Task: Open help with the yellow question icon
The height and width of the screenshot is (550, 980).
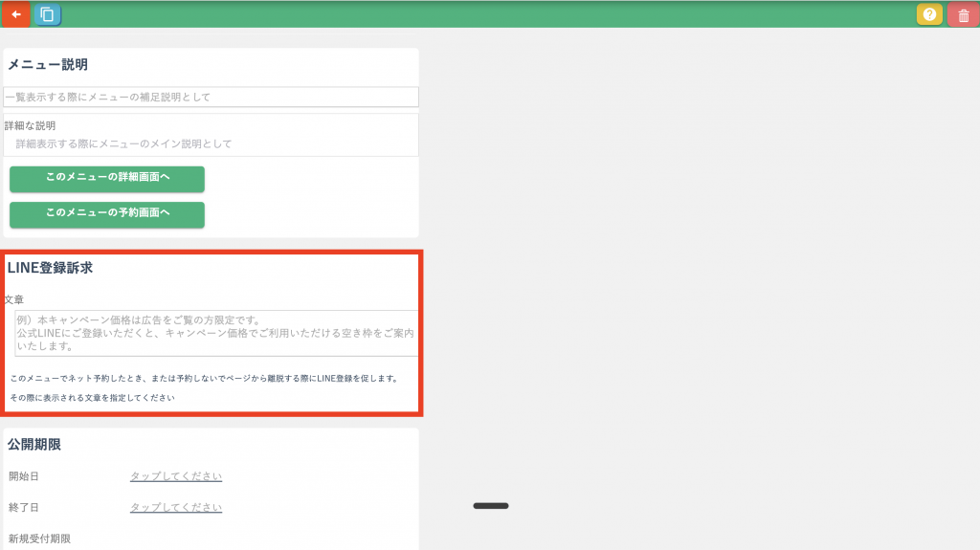Action: click(929, 14)
